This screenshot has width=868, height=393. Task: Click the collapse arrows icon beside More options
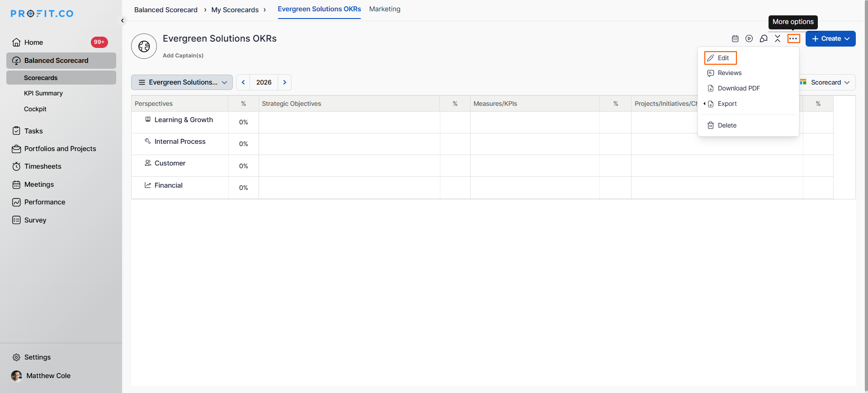tap(778, 39)
